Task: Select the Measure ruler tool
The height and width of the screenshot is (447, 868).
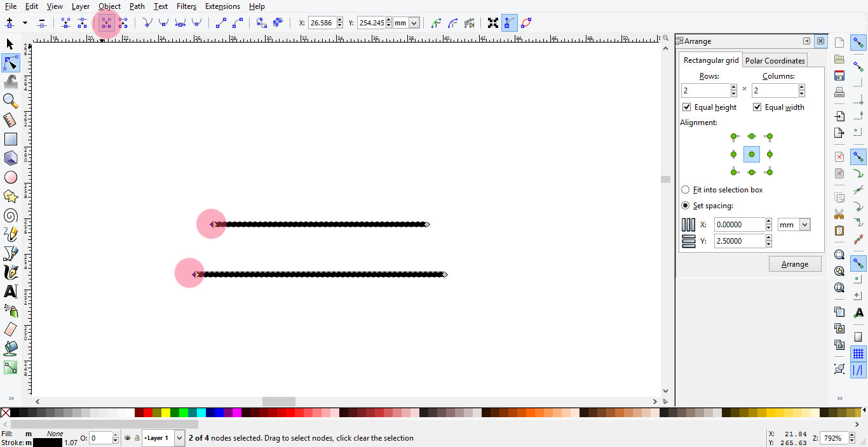Action: point(10,119)
